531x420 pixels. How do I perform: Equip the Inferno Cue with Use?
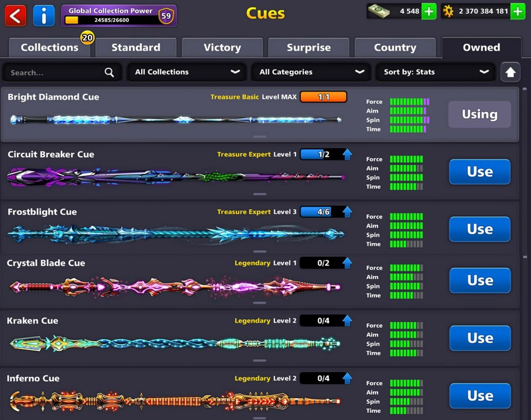[x=480, y=396]
